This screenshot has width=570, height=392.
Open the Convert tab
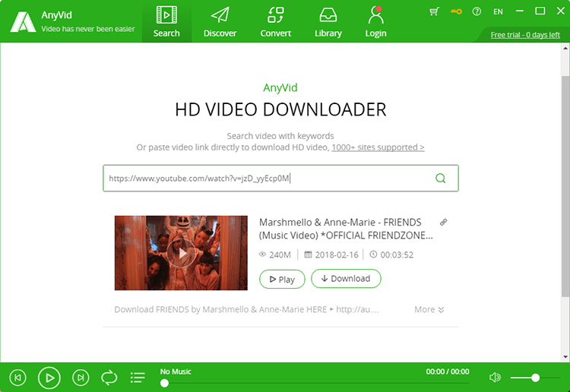coord(276,21)
